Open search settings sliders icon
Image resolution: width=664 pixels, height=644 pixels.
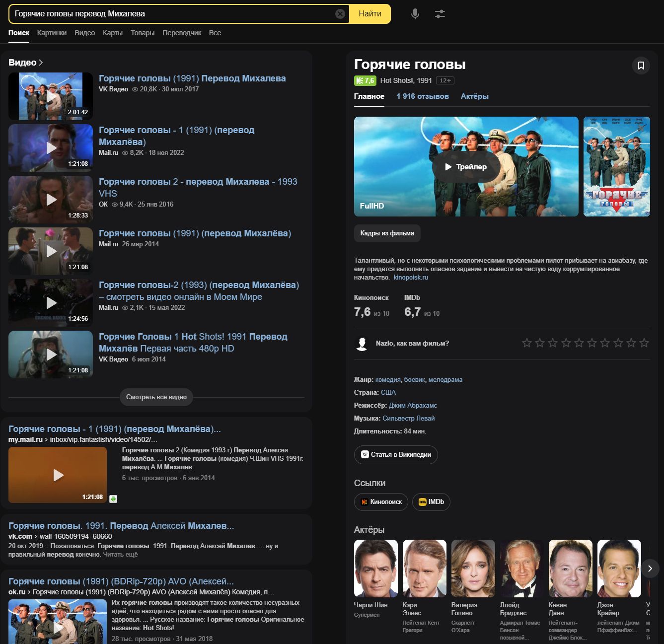click(440, 14)
